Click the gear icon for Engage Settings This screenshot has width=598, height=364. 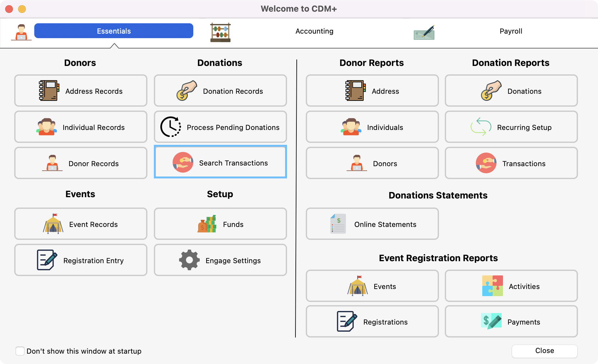189,260
